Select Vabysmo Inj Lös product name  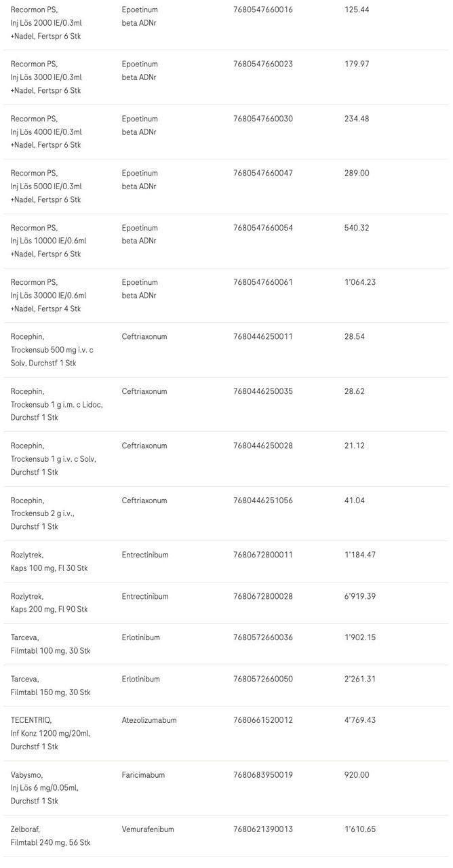point(44,788)
